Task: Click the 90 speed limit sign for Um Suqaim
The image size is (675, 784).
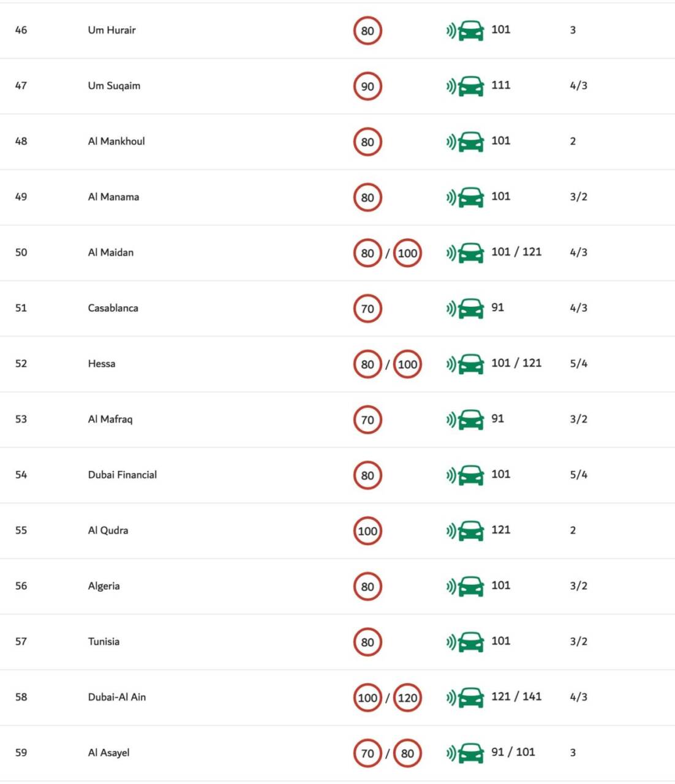Action: point(368,86)
